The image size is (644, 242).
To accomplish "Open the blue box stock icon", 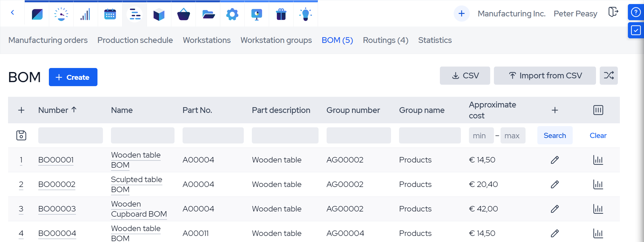I will [159, 14].
